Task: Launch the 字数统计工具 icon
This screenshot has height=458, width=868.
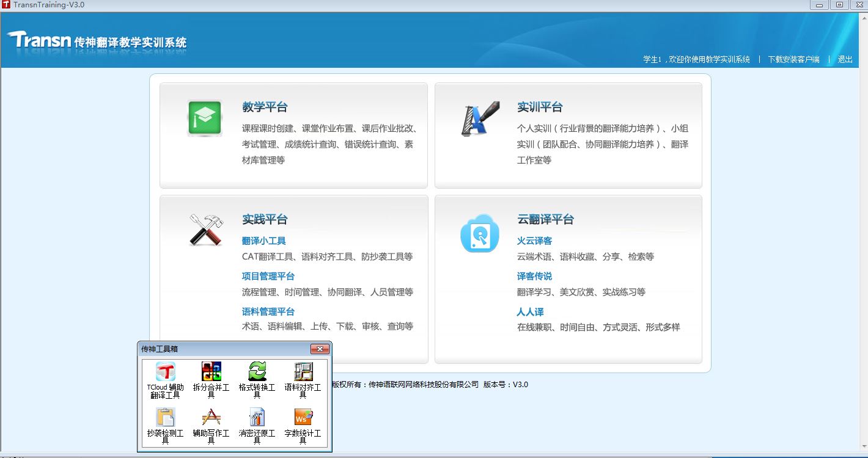Action: point(303,418)
